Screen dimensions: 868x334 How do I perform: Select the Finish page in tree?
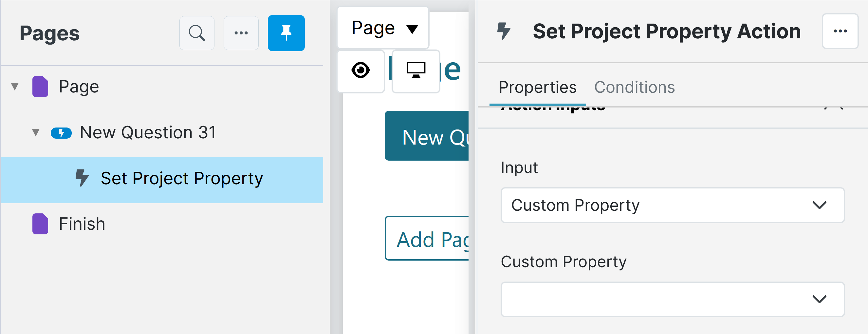[x=82, y=224]
